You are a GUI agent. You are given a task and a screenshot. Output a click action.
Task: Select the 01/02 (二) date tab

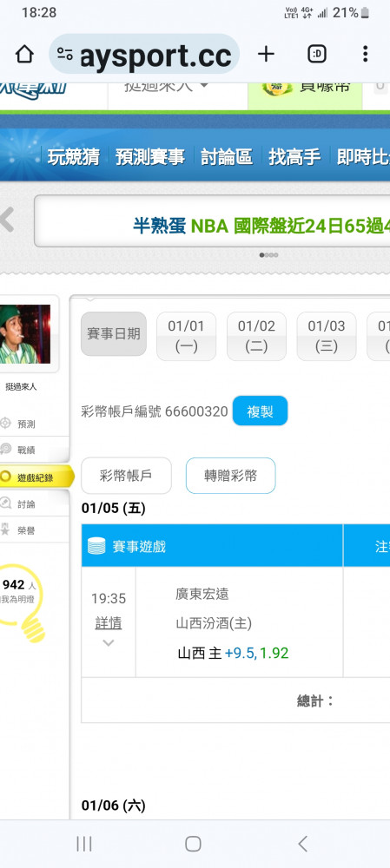256,336
